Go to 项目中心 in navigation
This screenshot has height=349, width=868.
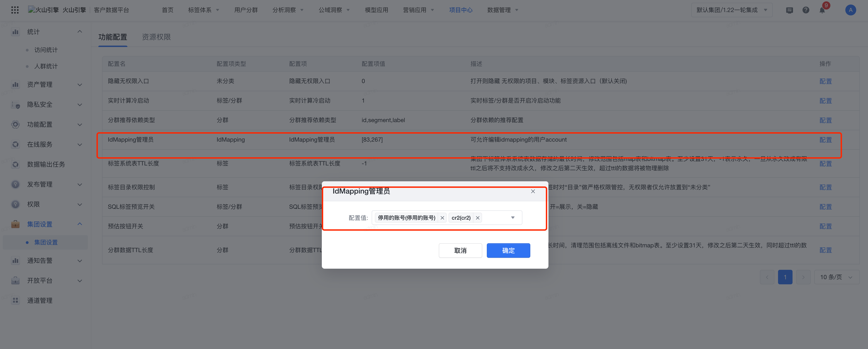point(461,10)
